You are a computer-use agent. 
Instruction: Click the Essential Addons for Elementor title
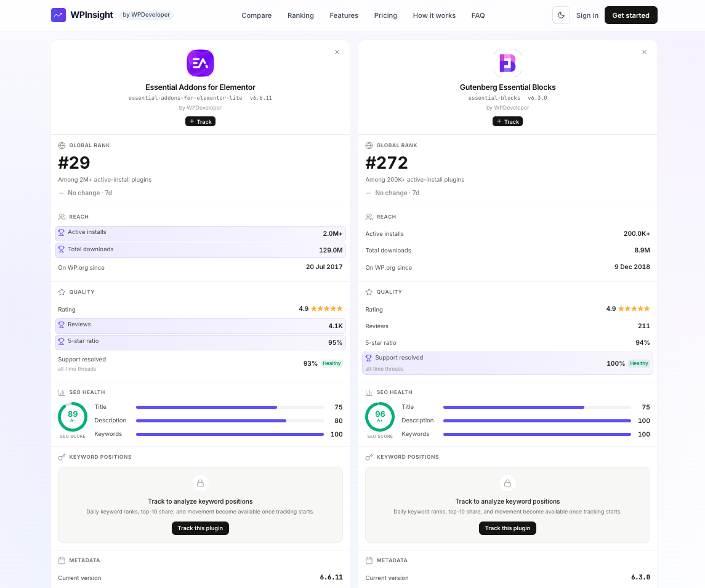[x=200, y=87]
